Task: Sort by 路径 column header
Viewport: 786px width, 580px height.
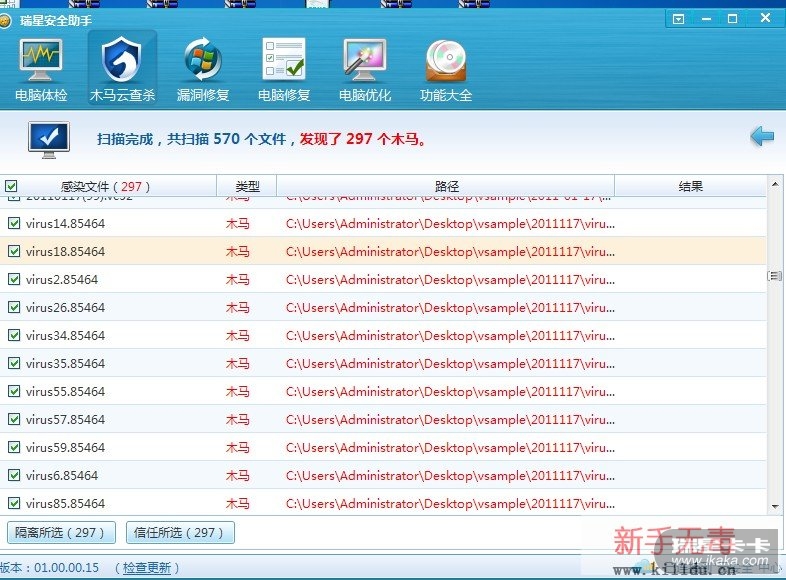Action: (446, 186)
